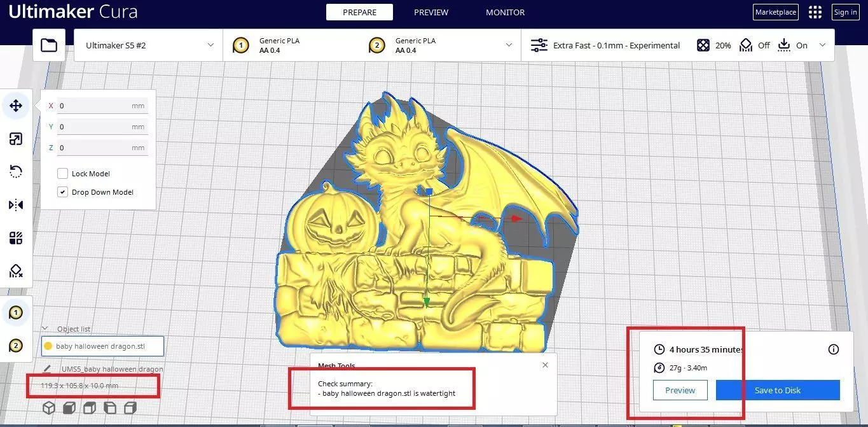Toggle Lock Model checkbox
The width and height of the screenshot is (868, 427).
point(62,174)
